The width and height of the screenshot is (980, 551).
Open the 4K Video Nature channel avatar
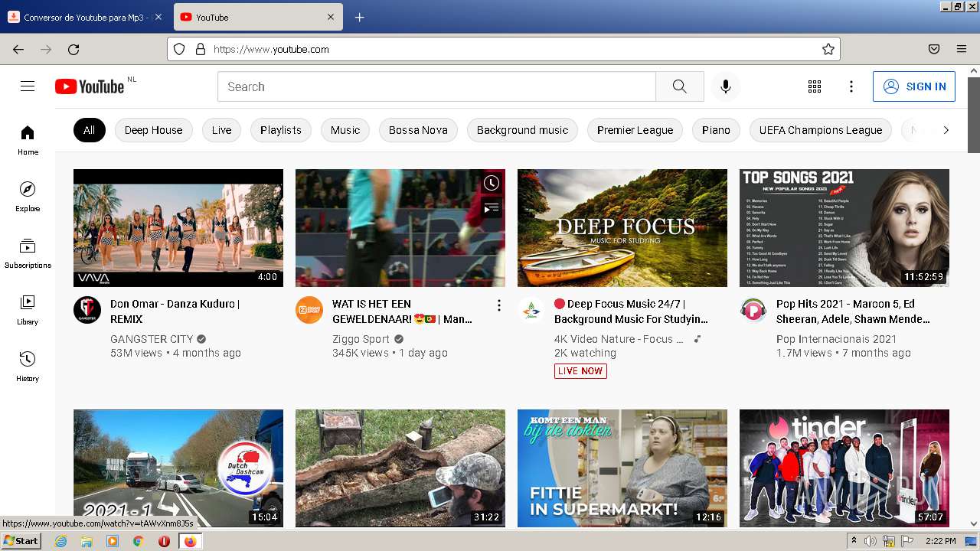[531, 310]
